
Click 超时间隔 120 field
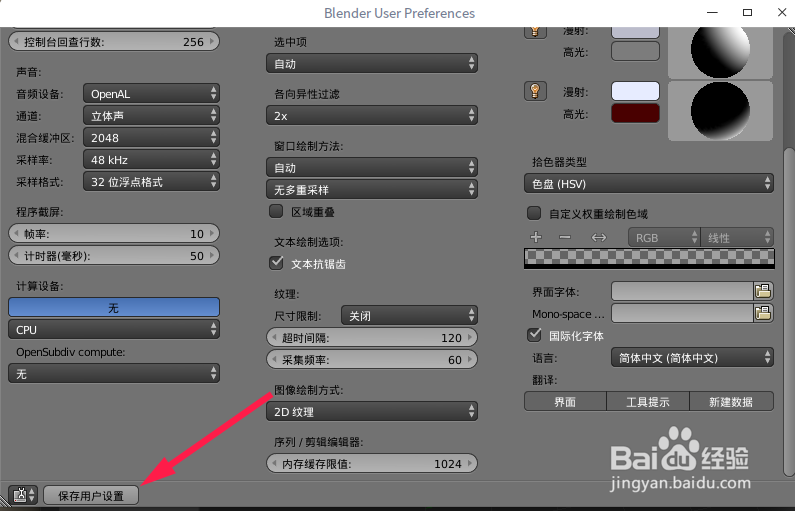pos(372,338)
